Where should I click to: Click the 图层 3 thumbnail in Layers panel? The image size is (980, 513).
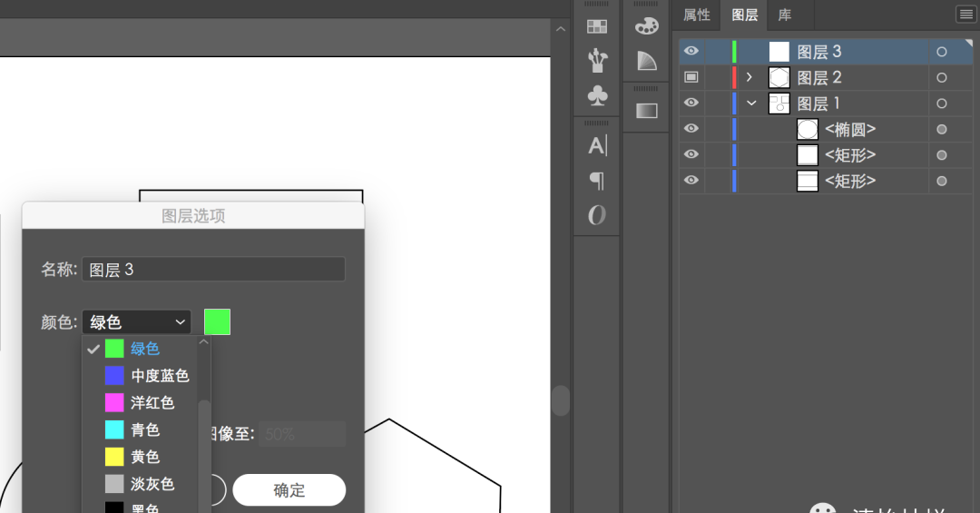pos(779,52)
